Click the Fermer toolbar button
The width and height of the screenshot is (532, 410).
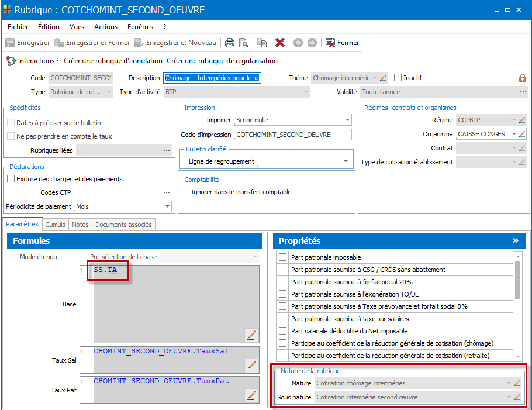click(x=342, y=43)
